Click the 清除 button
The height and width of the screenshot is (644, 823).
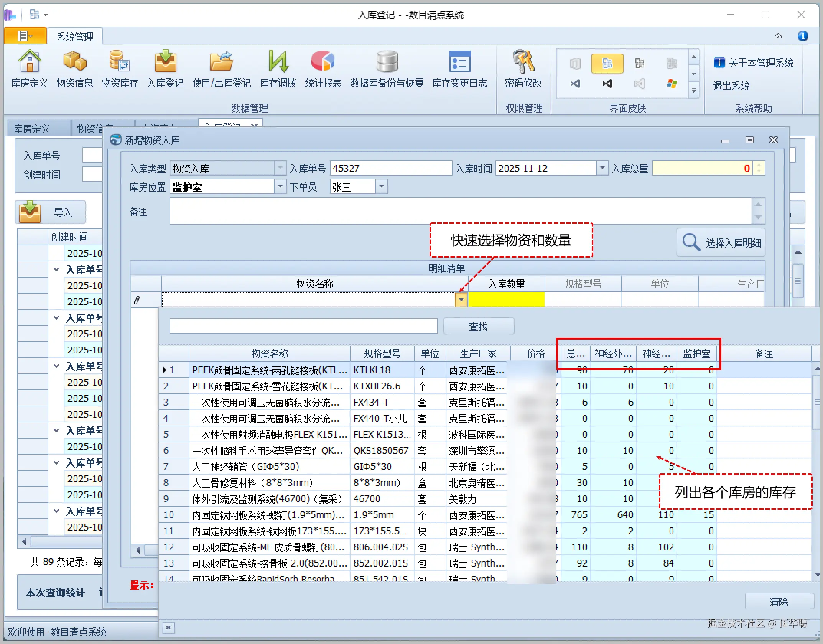pyautogui.click(x=779, y=601)
